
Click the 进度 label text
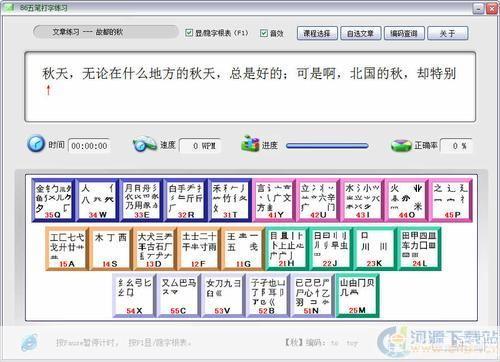click(x=270, y=145)
